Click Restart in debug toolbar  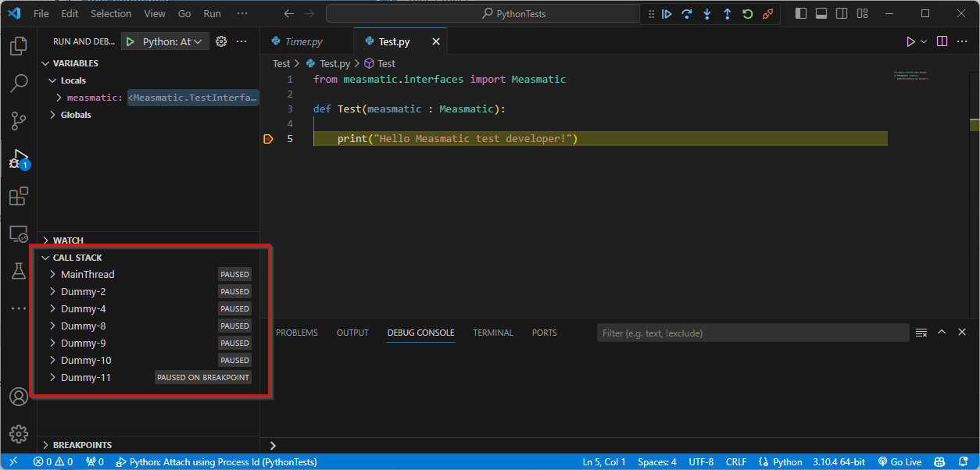click(748, 14)
